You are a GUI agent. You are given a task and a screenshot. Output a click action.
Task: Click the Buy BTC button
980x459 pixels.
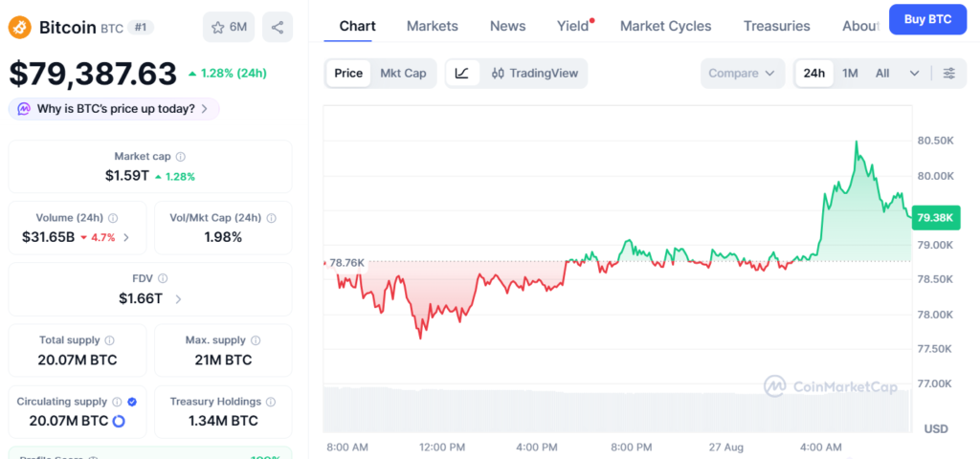tap(927, 19)
